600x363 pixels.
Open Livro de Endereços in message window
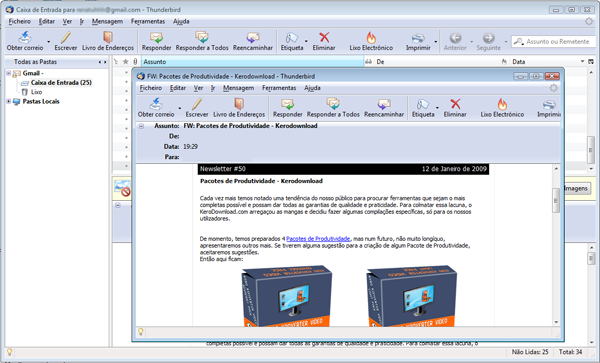pyautogui.click(x=239, y=108)
